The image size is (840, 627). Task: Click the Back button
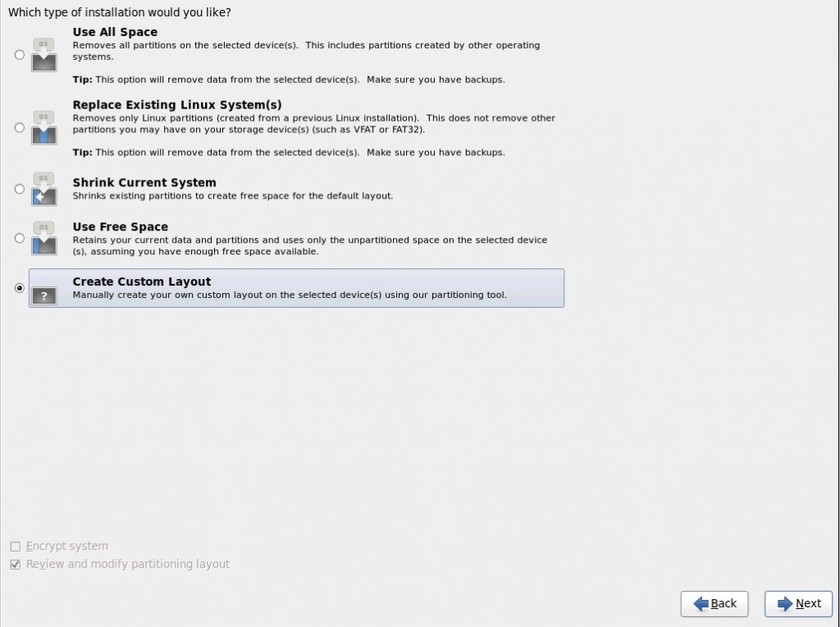pyautogui.click(x=714, y=603)
